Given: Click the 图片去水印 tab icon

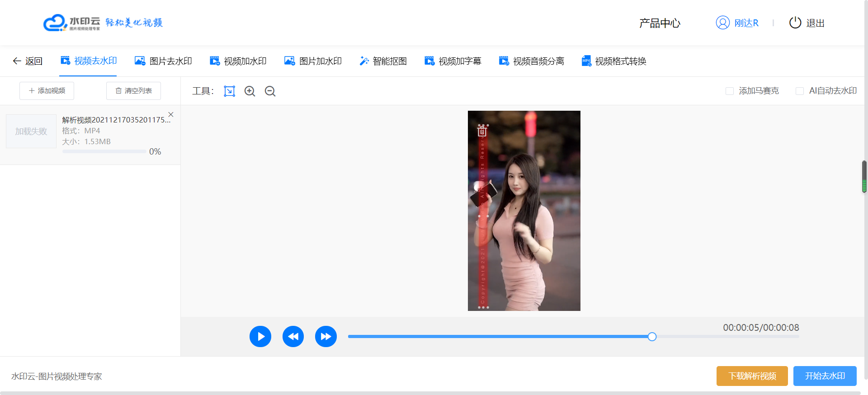Looking at the screenshot, I should (140, 61).
